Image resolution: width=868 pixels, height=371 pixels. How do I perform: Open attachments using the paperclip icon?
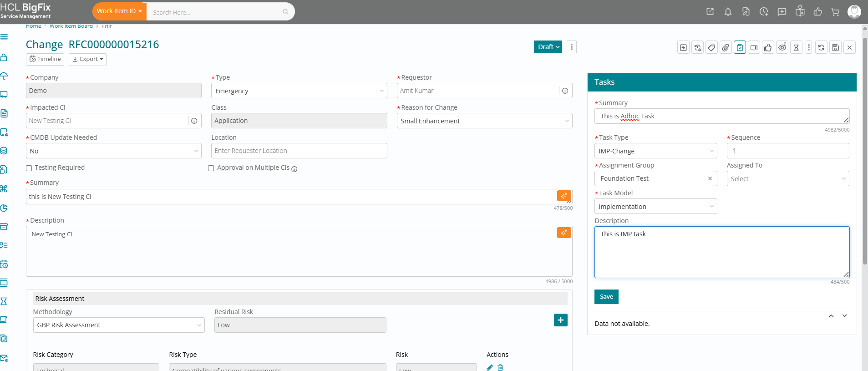[726, 47]
